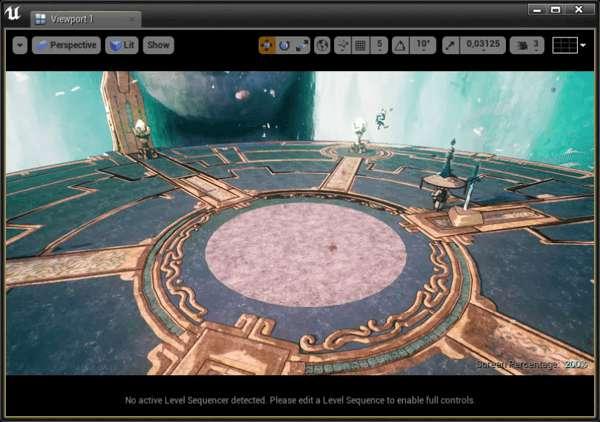Open the Lit view mode menu
Image resolution: width=600 pixels, height=422 pixels.
(x=122, y=46)
